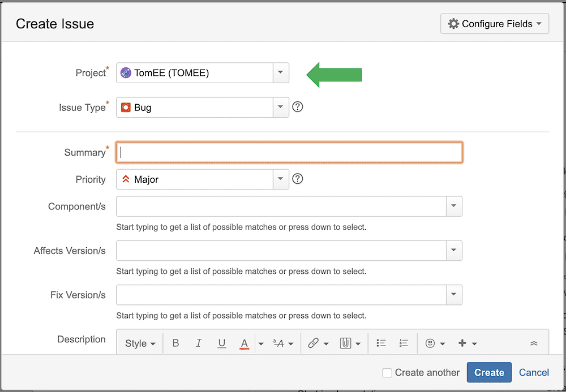
Task: Open the Configure Fields menu
Action: pos(495,24)
